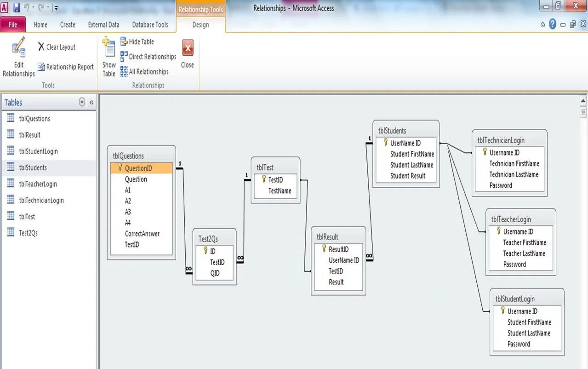Image resolution: width=588 pixels, height=369 pixels.
Task: Select ResultID field in tblResult
Action: [x=338, y=249]
